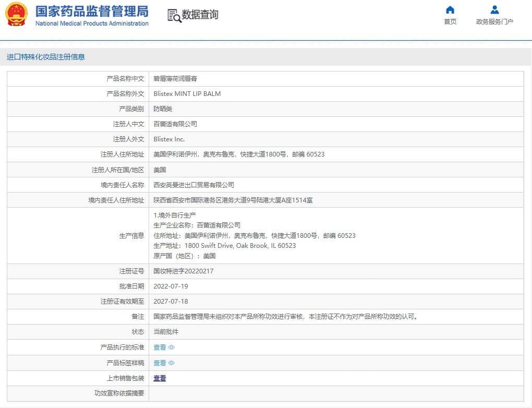
Task: Click the National Medical Products Administration subtitle
Action: [92, 23]
